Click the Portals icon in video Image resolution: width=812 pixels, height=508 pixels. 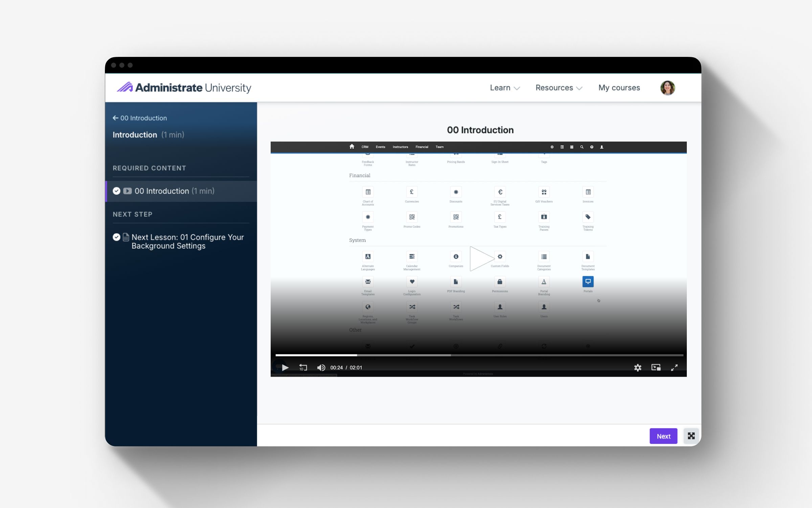588,281
